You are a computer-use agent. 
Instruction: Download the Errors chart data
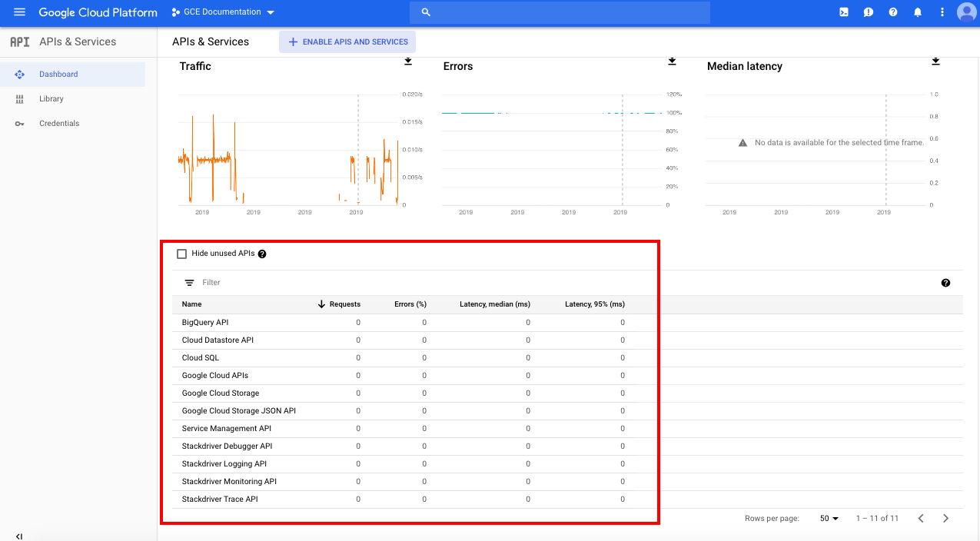tap(672, 61)
